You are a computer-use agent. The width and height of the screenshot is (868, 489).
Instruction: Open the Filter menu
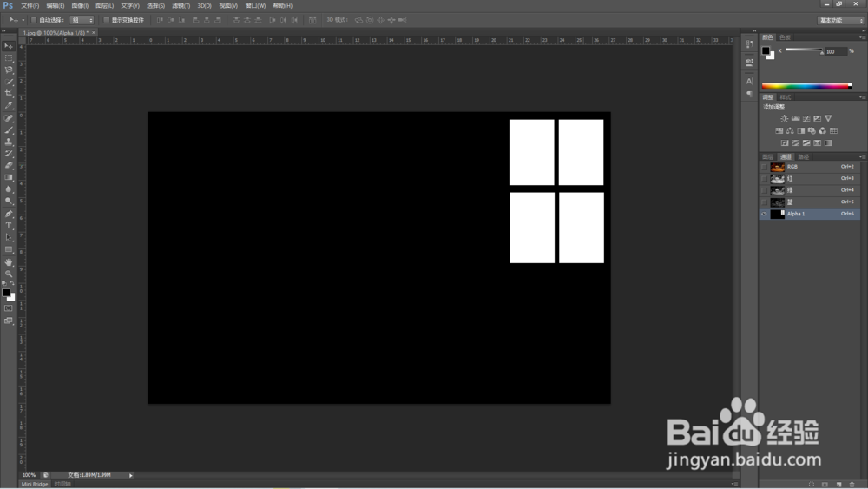coord(181,5)
